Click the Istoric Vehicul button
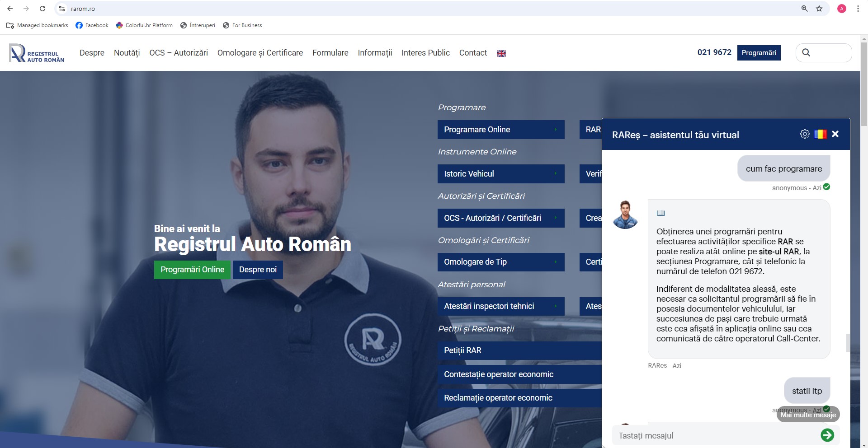The width and height of the screenshot is (868, 448). click(500, 174)
